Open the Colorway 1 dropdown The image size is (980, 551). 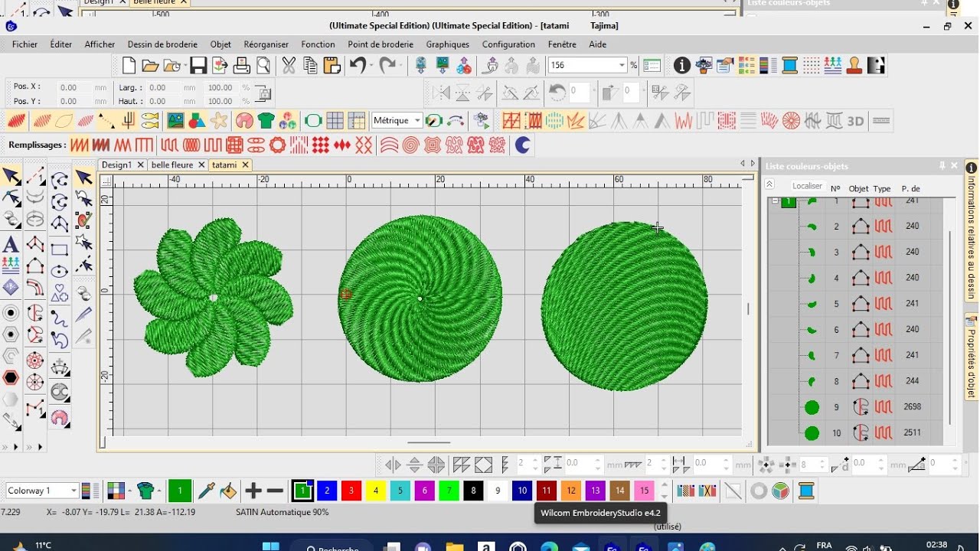[74, 491]
